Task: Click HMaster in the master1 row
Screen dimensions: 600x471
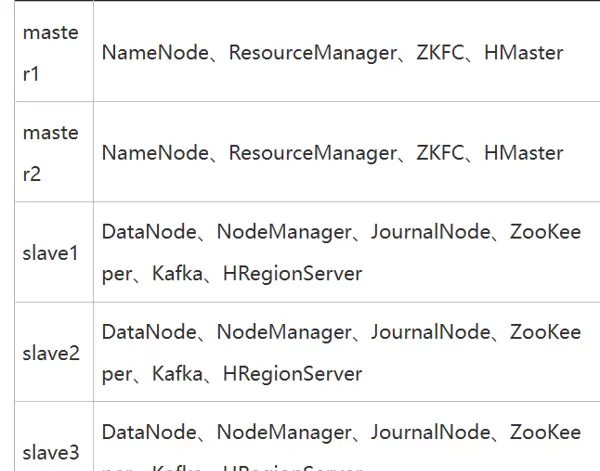Action: pyautogui.click(x=523, y=53)
